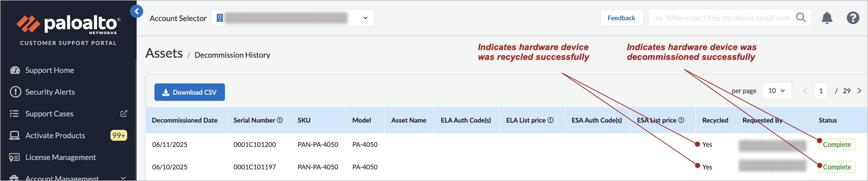Click the search magnifier icon
The image size is (868, 181).
pyautogui.click(x=801, y=17)
